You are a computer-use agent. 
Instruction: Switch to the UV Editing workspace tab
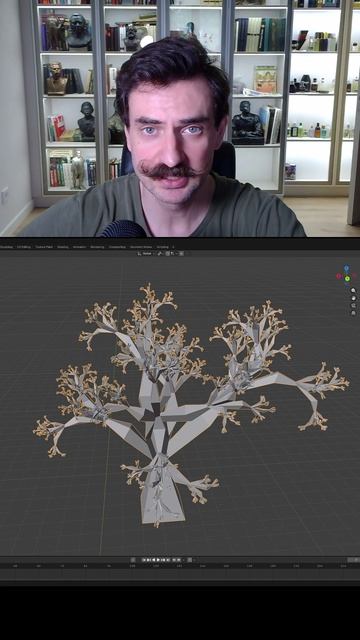[24, 247]
